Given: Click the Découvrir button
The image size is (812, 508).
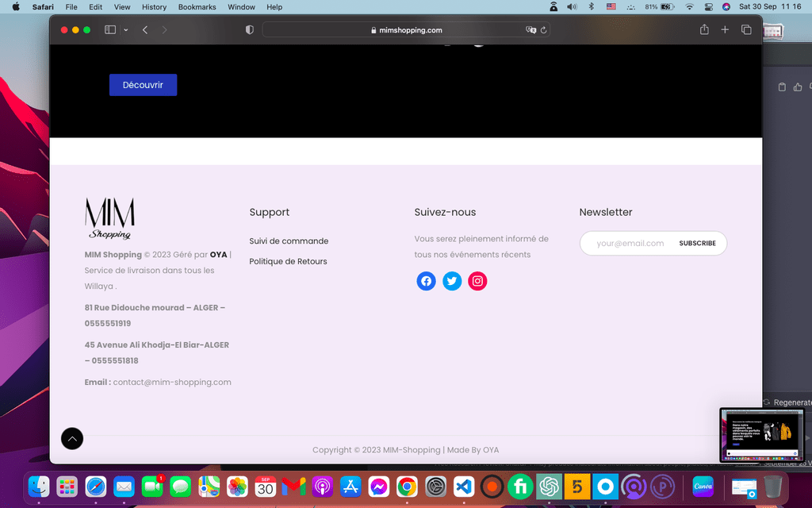Looking at the screenshot, I should (143, 85).
